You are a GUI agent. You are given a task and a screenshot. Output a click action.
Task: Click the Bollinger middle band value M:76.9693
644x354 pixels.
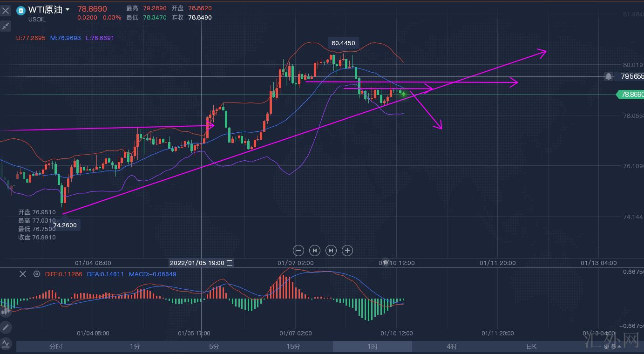pos(66,38)
